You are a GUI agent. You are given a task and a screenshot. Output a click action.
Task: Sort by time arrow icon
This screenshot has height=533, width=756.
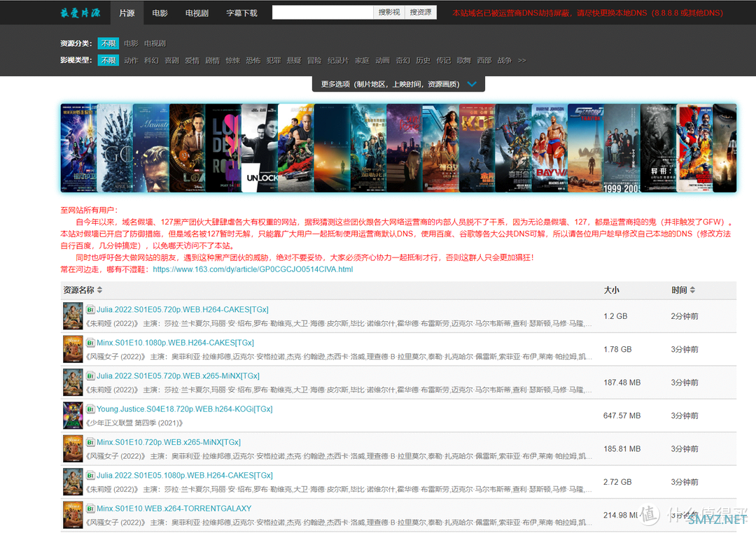692,290
